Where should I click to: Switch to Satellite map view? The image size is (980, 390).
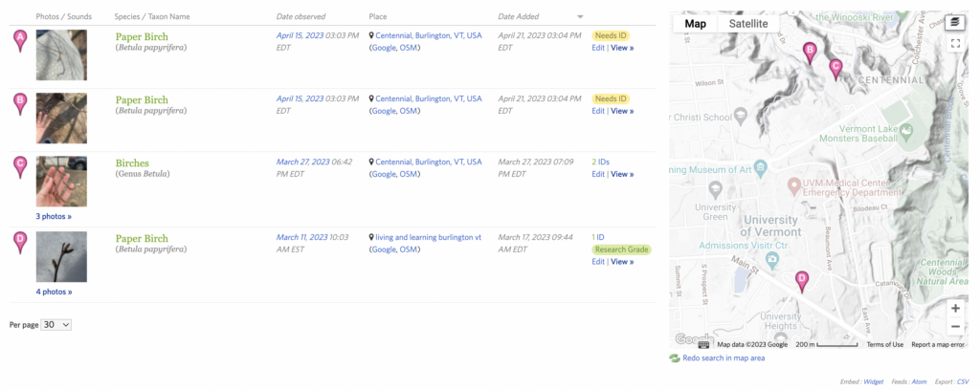pyautogui.click(x=747, y=24)
